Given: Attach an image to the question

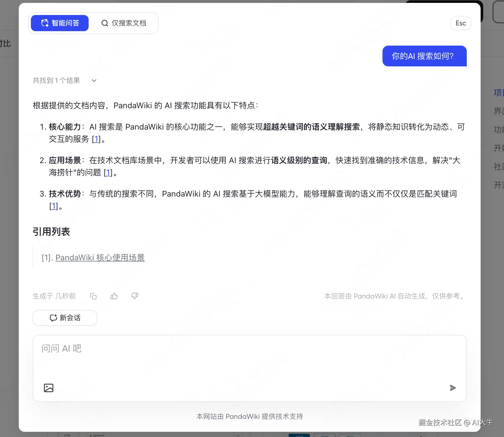Looking at the screenshot, I should (x=48, y=388).
